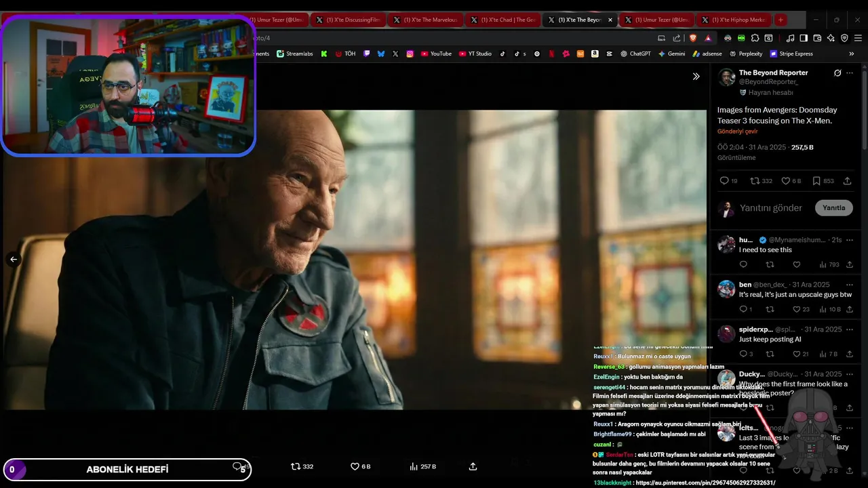Open Streamlabs bookmark

point(294,54)
